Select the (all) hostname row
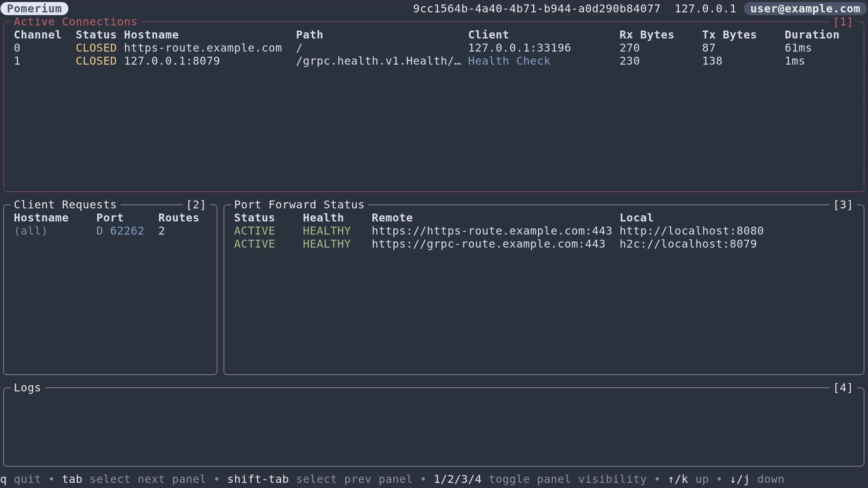 point(31,231)
